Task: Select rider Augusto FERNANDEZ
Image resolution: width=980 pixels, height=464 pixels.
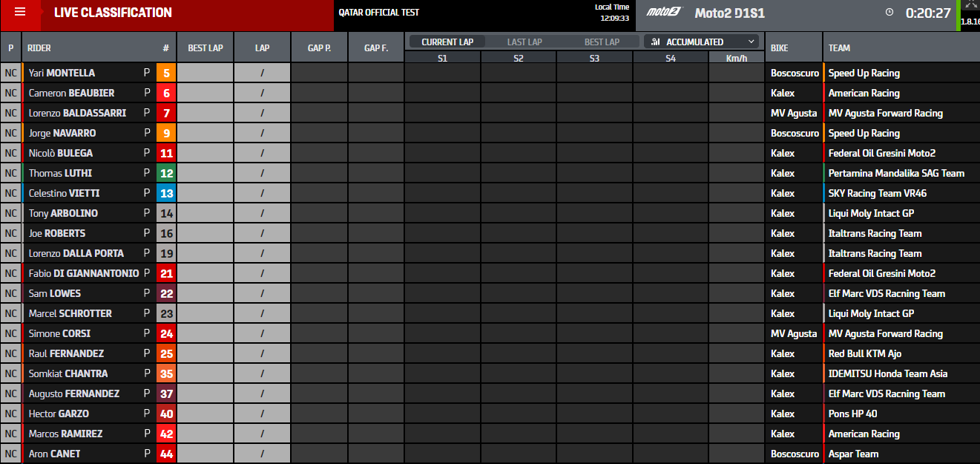Action: click(x=74, y=393)
